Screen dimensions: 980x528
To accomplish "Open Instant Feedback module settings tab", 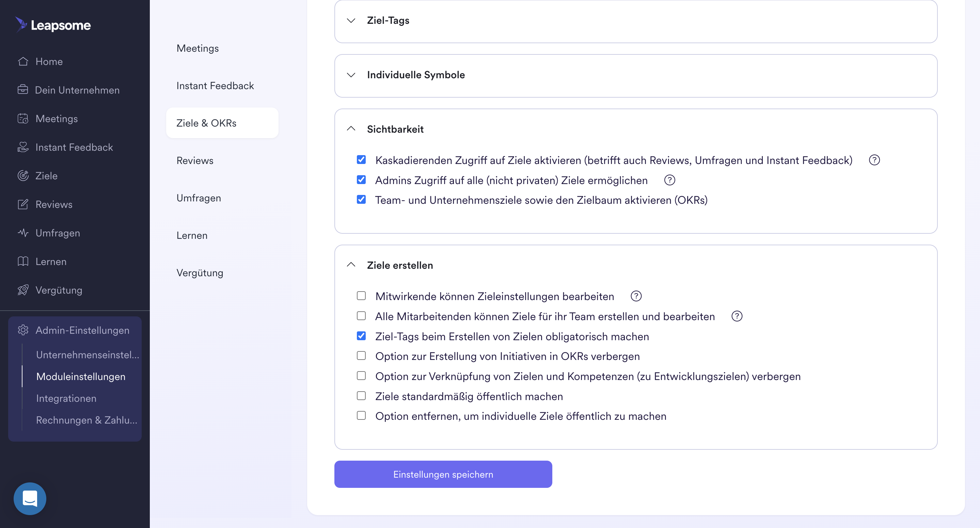I will (222, 85).
